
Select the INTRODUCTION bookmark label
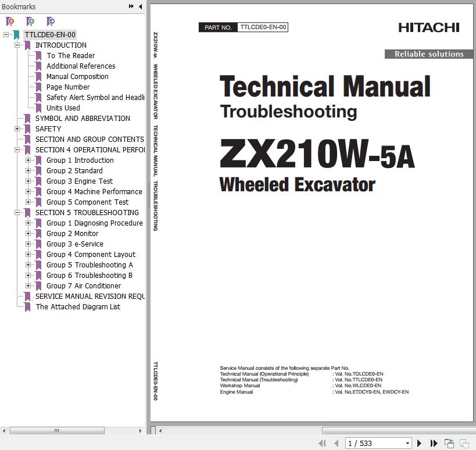click(60, 45)
